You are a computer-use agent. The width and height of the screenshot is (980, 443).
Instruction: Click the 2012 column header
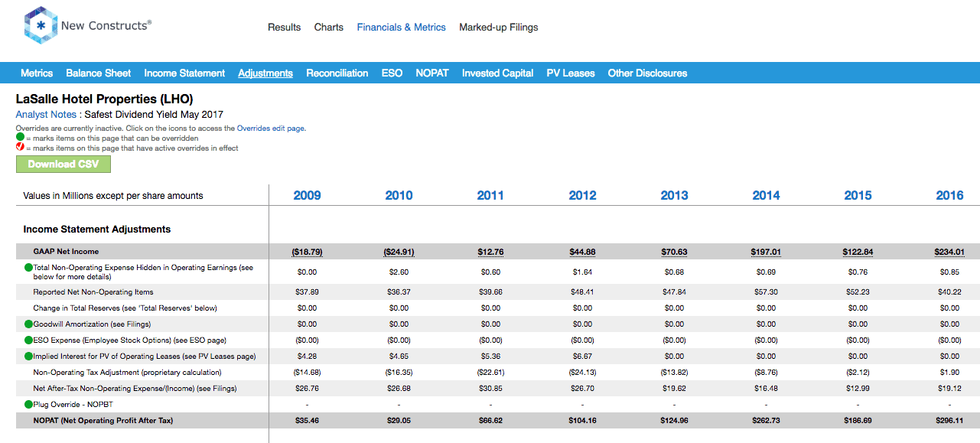pos(582,195)
